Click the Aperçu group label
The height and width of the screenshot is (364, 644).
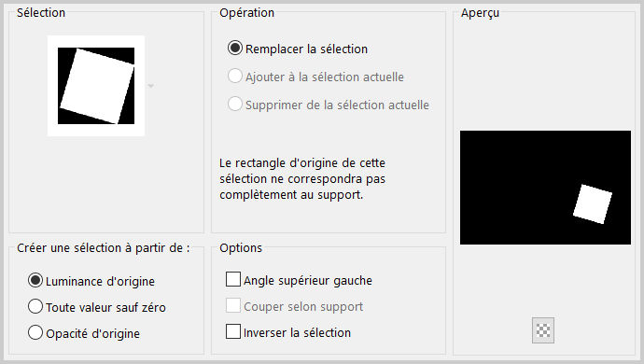(480, 13)
